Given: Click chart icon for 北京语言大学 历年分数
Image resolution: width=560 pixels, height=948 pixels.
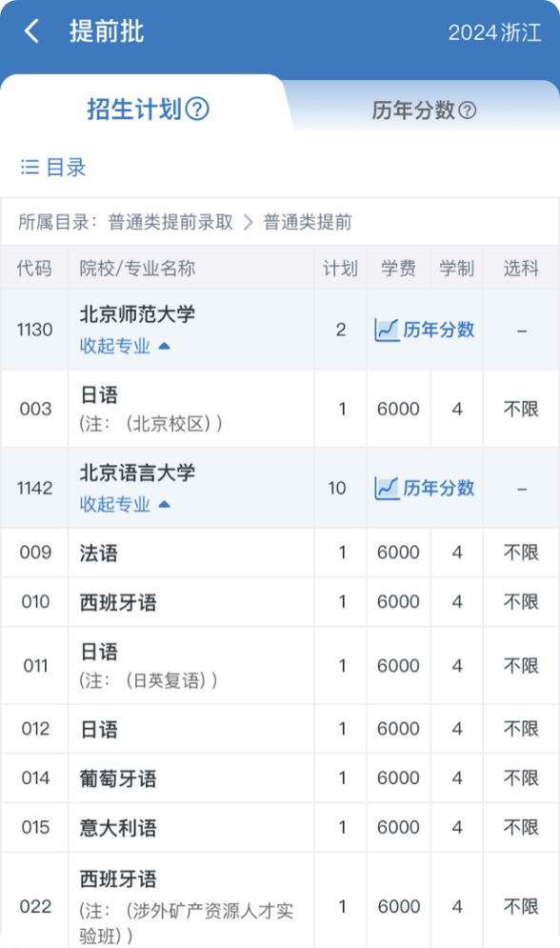Looking at the screenshot, I should pyautogui.click(x=387, y=488).
